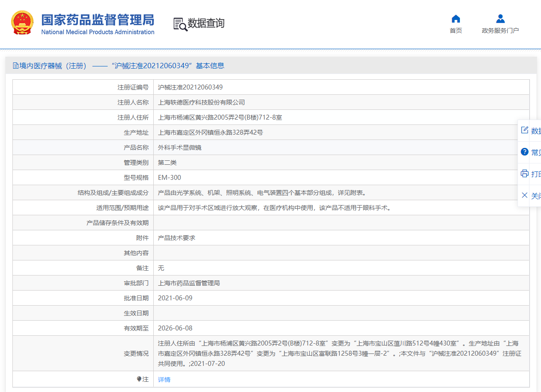The height and width of the screenshot is (392, 541).
Task: Click the lightbulb icon beside 注
Action: [139, 379]
